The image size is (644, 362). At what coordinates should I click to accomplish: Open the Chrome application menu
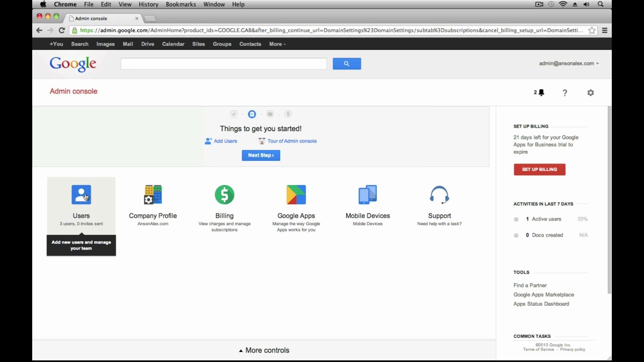tap(65, 5)
